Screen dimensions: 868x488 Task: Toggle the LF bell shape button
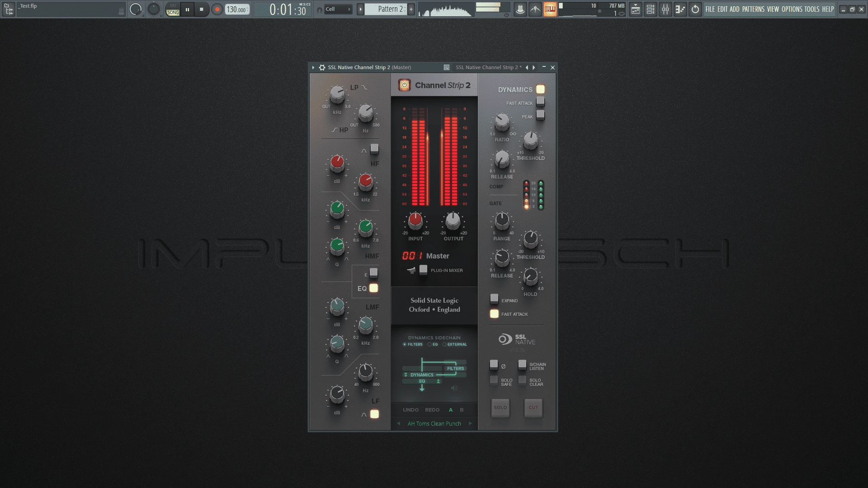pos(374,414)
